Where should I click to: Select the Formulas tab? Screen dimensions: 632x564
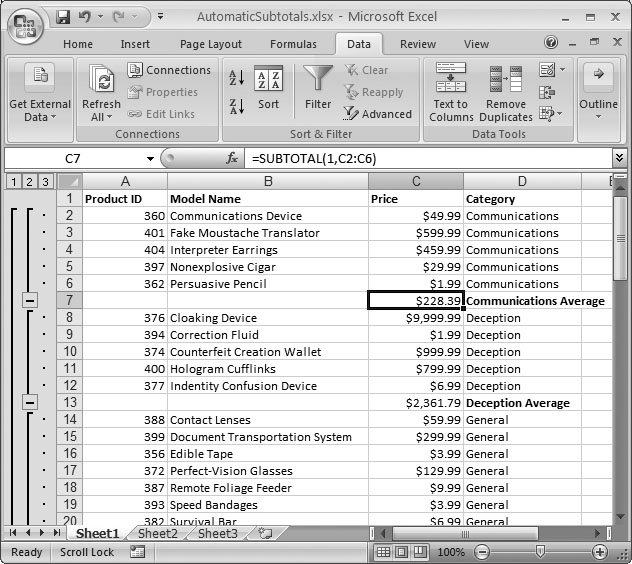[293, 44]
